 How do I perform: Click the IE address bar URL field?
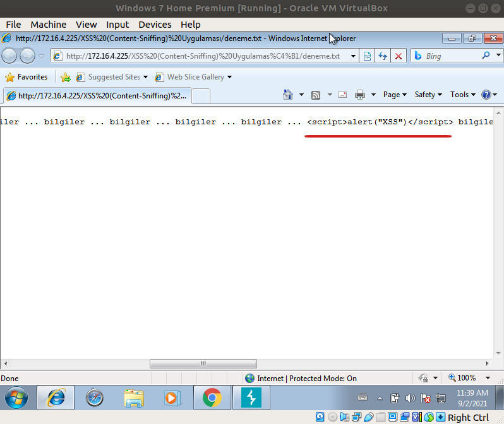point(203,56)
